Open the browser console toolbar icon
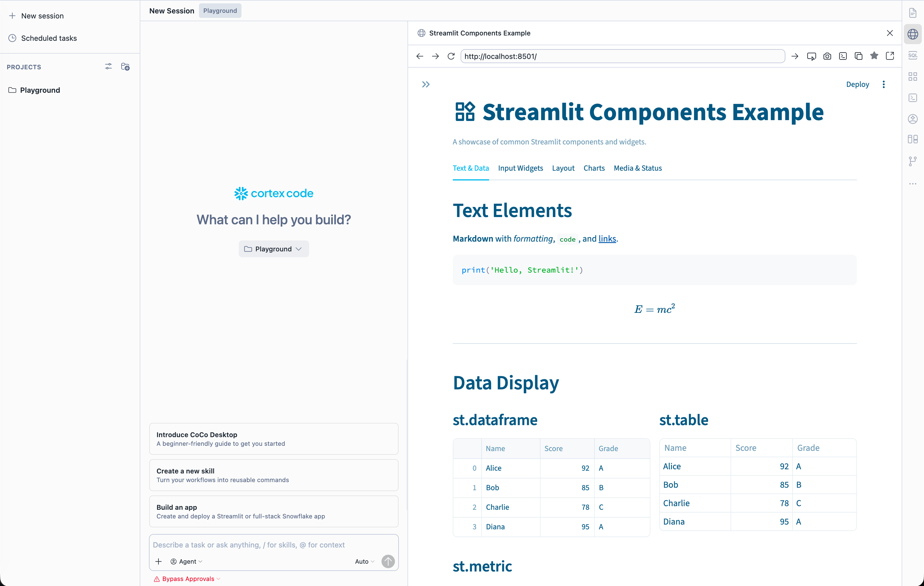 [x=843, y=56]
